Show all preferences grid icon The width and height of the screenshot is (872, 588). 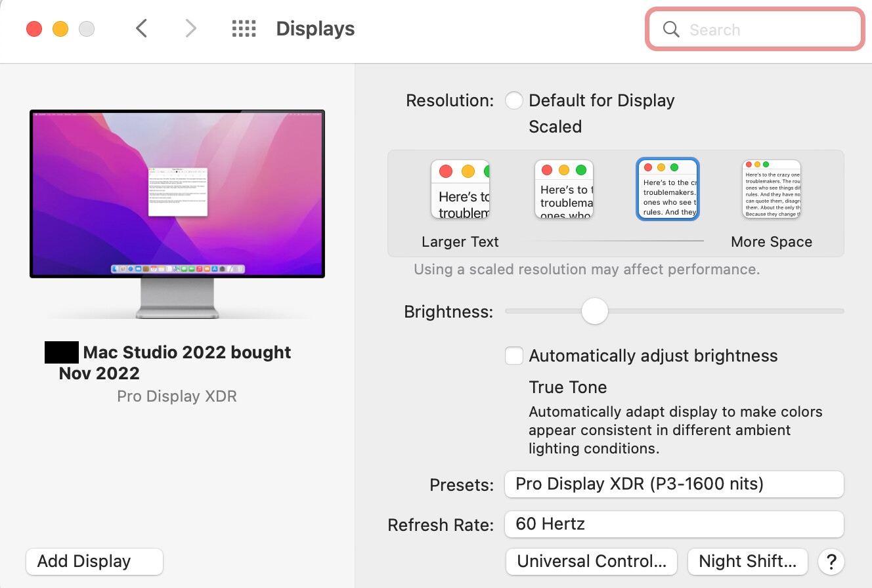coord(244,28)
